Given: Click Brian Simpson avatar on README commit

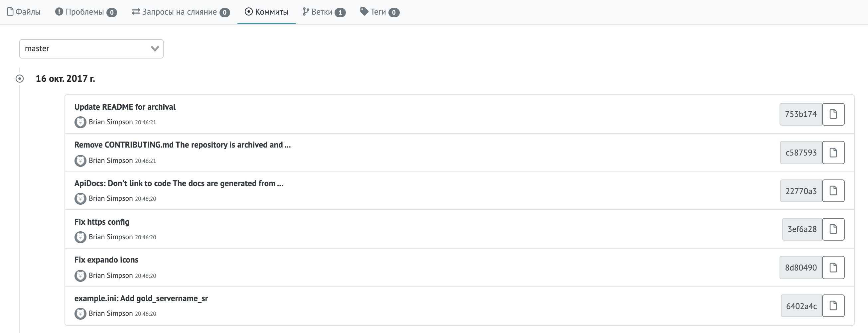Looking at the screenshot, I should coord(80,122).
